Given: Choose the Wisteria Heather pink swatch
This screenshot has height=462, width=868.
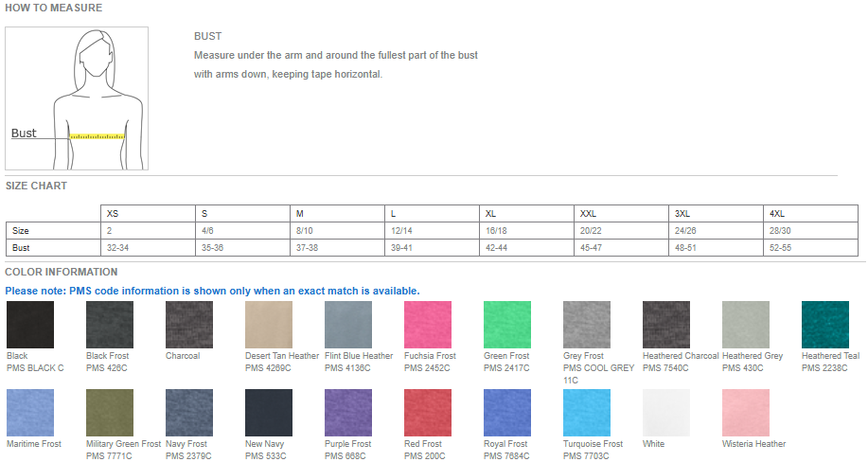Looking at the screenshot, I should (x=746, y=412).
